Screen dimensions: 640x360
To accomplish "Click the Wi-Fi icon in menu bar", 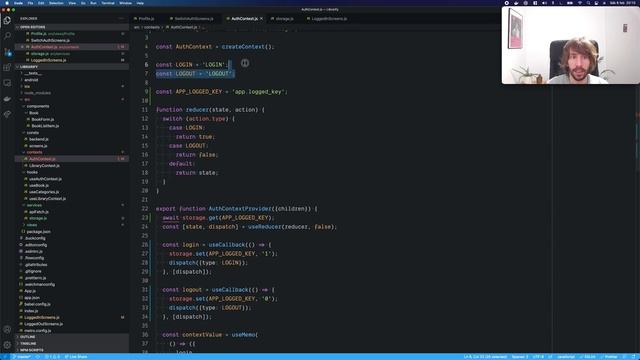I will click(x=580, y=3).
